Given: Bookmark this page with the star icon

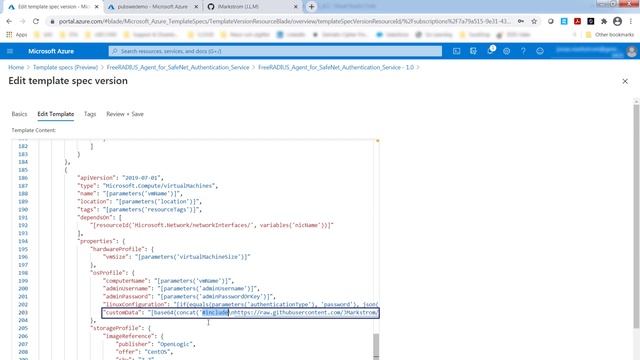Looking at the screenshot, I should 534,21.
